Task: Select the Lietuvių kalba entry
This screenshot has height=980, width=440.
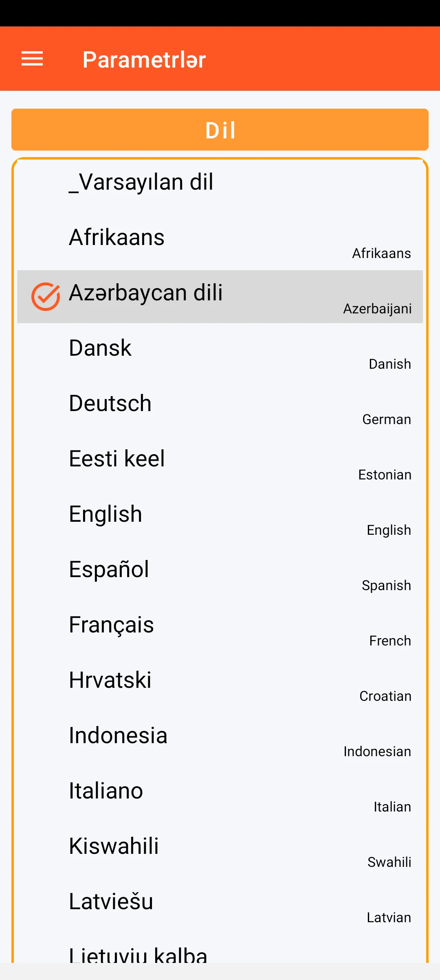Action: pos(138,955)
